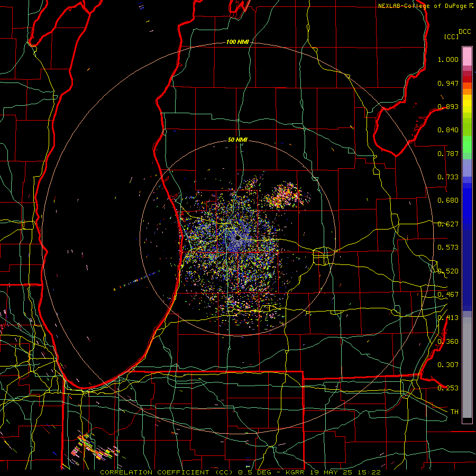Image resolution: width=476 pixels, height=476 pixels.
Task: Pick the gray segment of the color bar
Action: [x=467, y=368]
